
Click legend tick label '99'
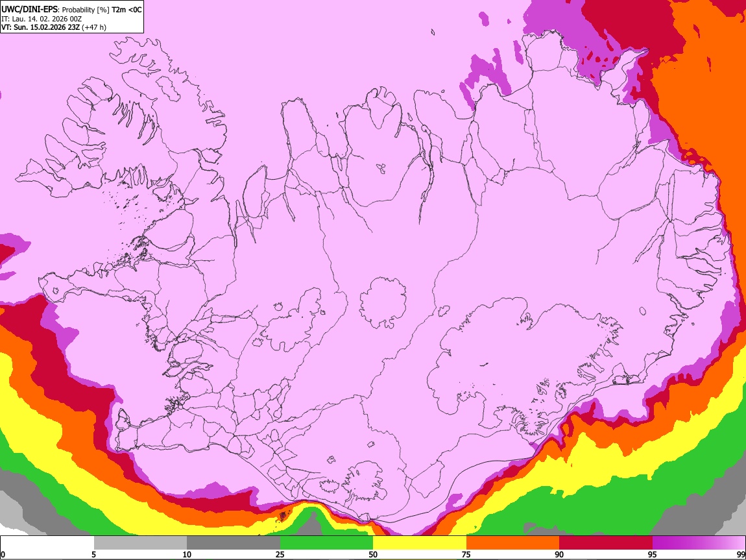click(740, 554)
